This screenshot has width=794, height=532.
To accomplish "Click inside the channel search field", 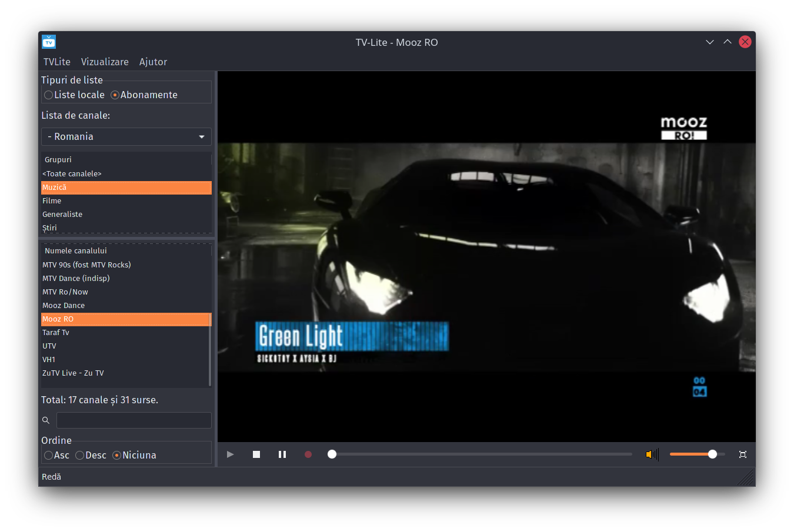I will (x=134, y=420).
